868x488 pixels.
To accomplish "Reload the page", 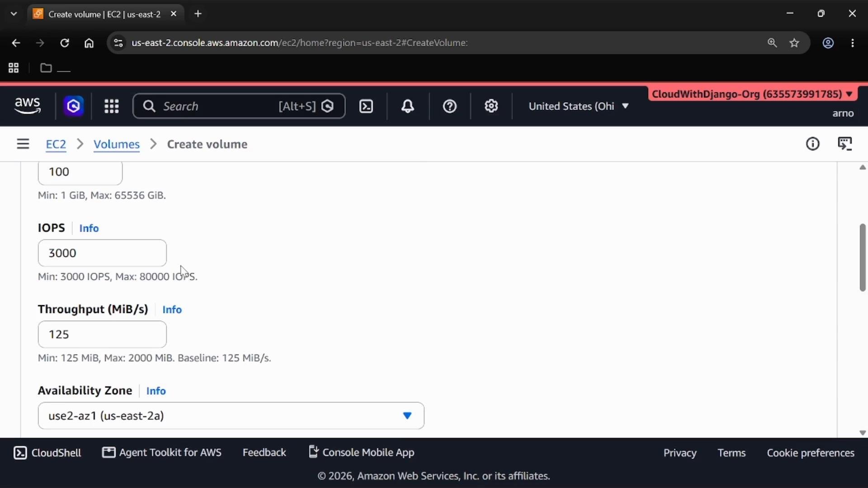I will pyautogui.click(x=65, y=43).
